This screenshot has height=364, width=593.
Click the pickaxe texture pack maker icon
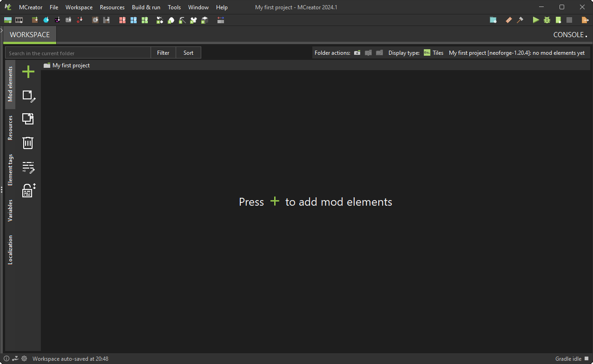182,20
